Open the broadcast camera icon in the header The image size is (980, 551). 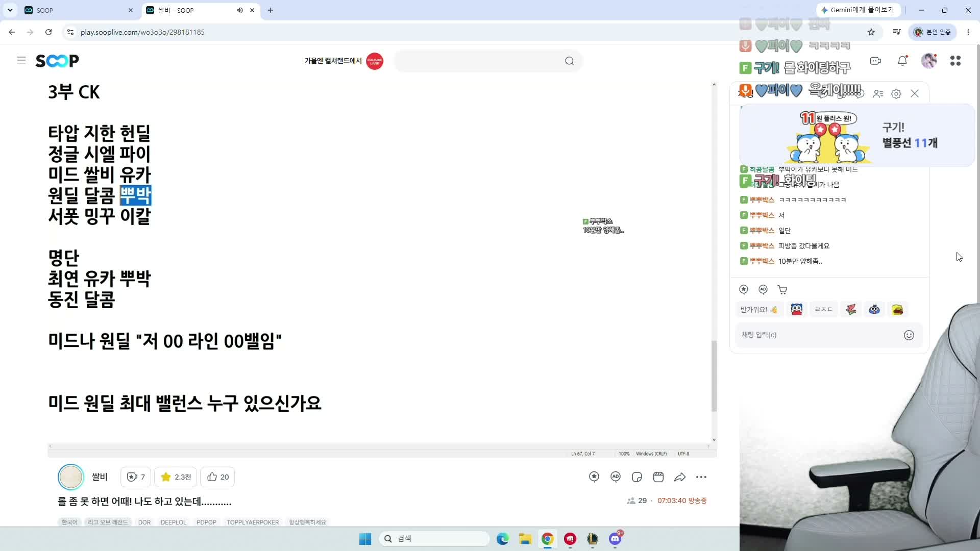click(x=876, y=61)
